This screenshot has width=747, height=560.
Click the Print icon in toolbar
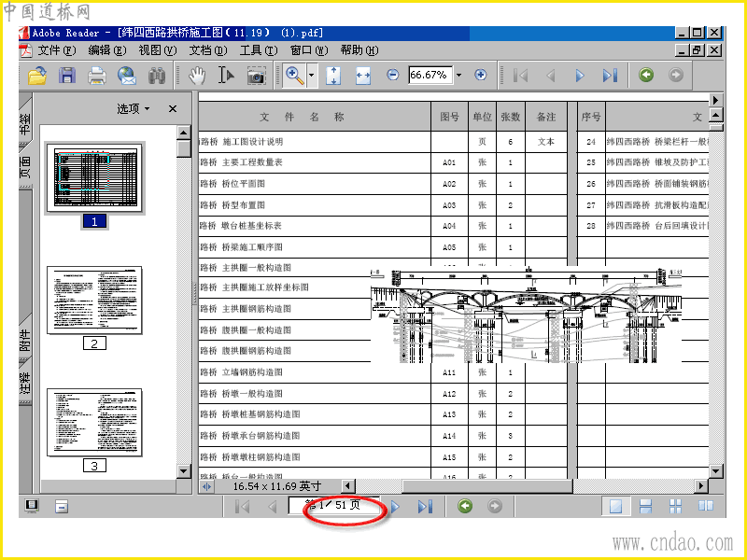97,76
